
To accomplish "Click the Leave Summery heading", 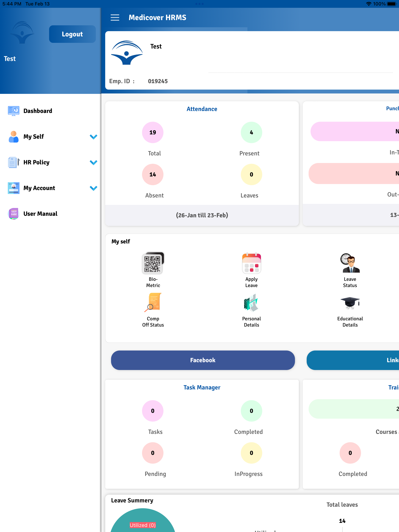I will click(132, 500).
